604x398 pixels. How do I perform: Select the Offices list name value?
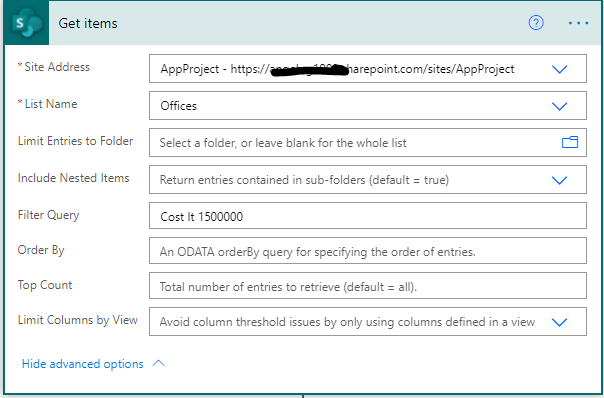tap(178, 106)
